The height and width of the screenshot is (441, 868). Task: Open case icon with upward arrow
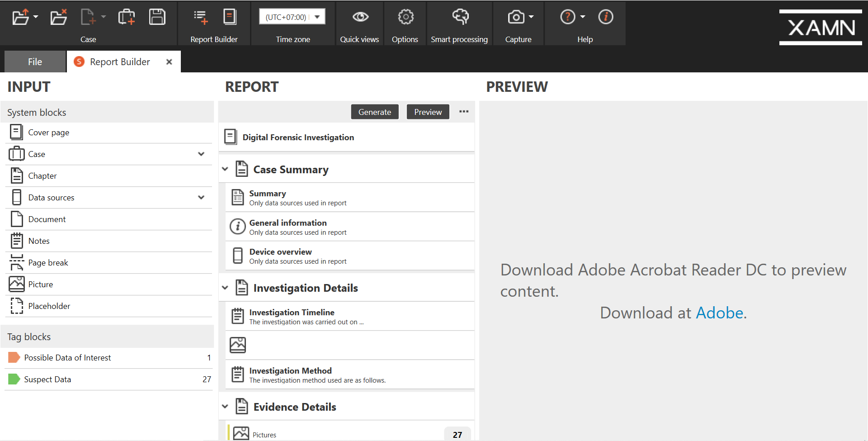tap(20, 17)
